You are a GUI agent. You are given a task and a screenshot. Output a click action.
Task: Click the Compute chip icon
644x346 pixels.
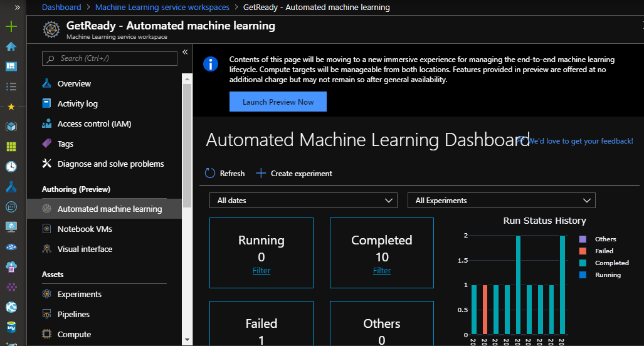(x=47, y=334)
